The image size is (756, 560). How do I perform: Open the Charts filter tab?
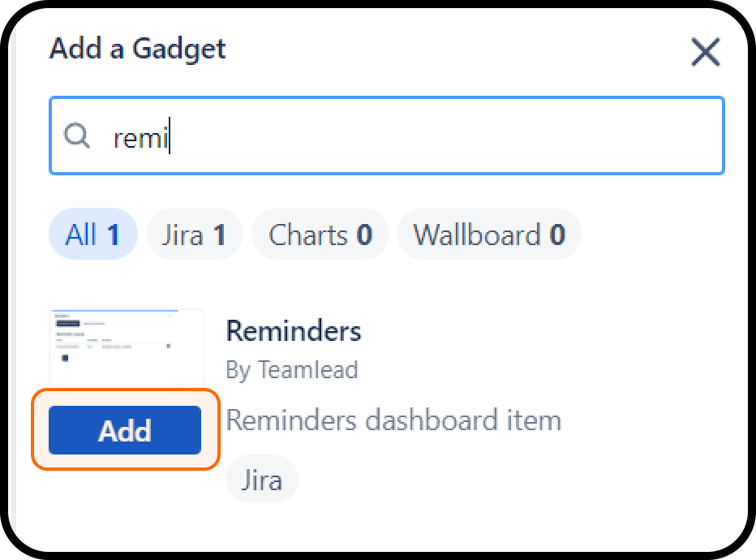click(320, 235)
